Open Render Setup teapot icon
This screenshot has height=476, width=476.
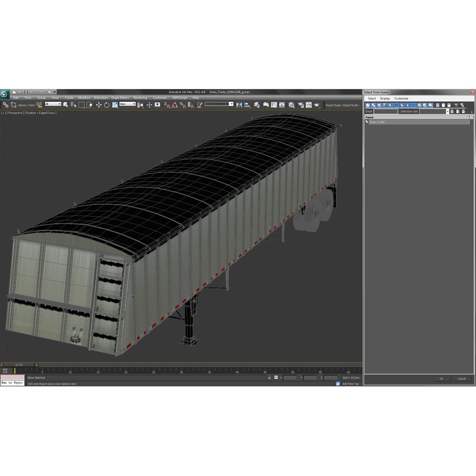pyautogui.click(x=301, y=105)
